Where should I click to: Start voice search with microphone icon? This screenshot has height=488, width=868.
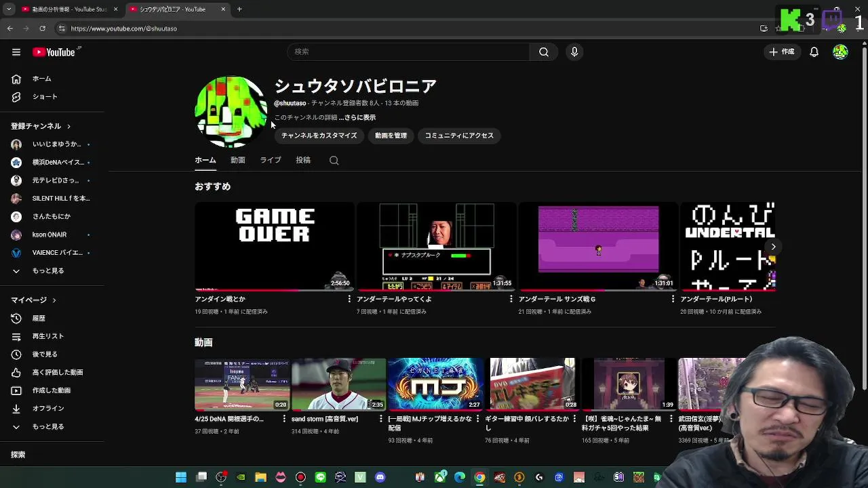pyautogui.click(x=574, y=52)
